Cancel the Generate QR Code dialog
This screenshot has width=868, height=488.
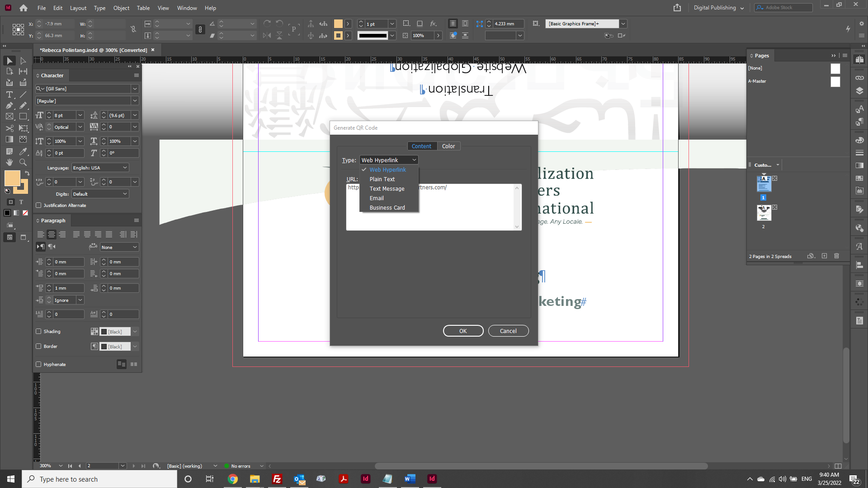508,330
